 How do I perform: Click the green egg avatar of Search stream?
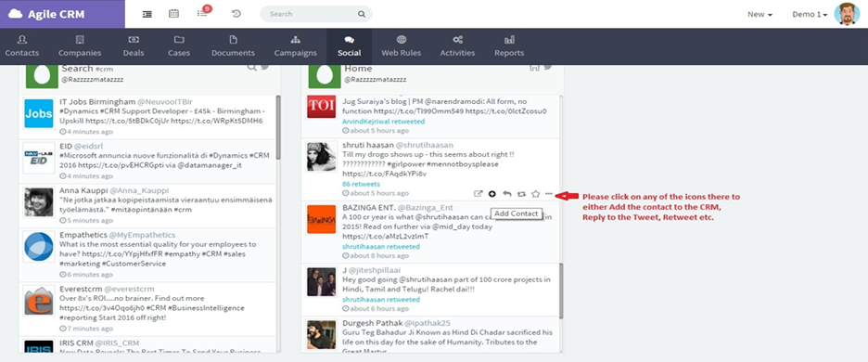[42, 76]
